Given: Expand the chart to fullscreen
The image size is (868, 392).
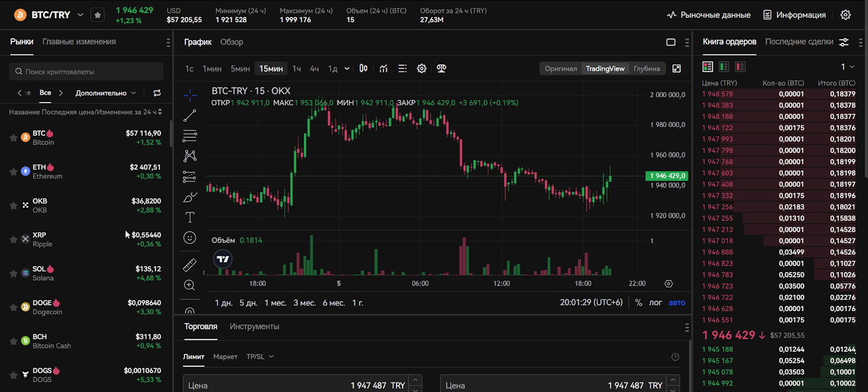Looking at the screenshot, I should (x=676, y=68).
